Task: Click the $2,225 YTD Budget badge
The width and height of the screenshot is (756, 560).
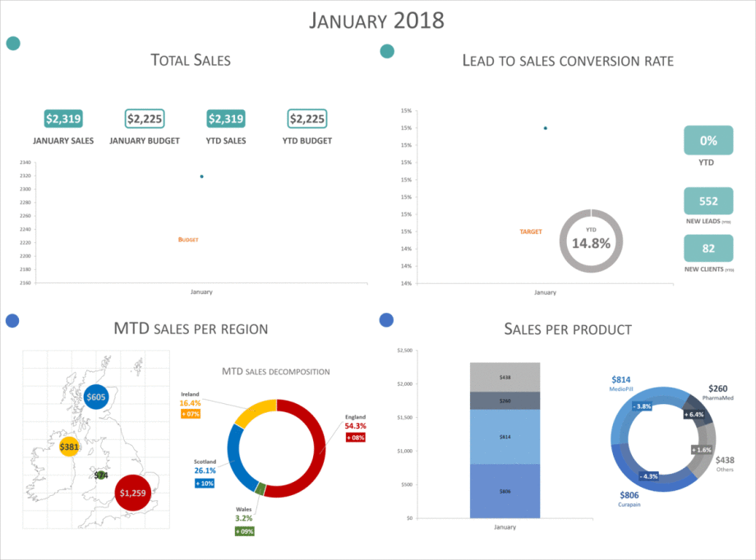Action: point(307,119)
